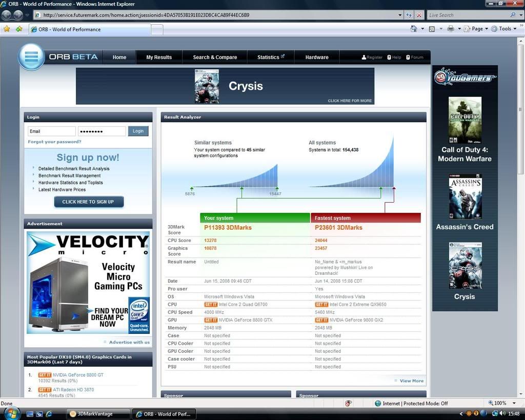The height and width of the screenshot is (420, 525).
Task: Click the browser Back arrow button
Action: point(7,15)
